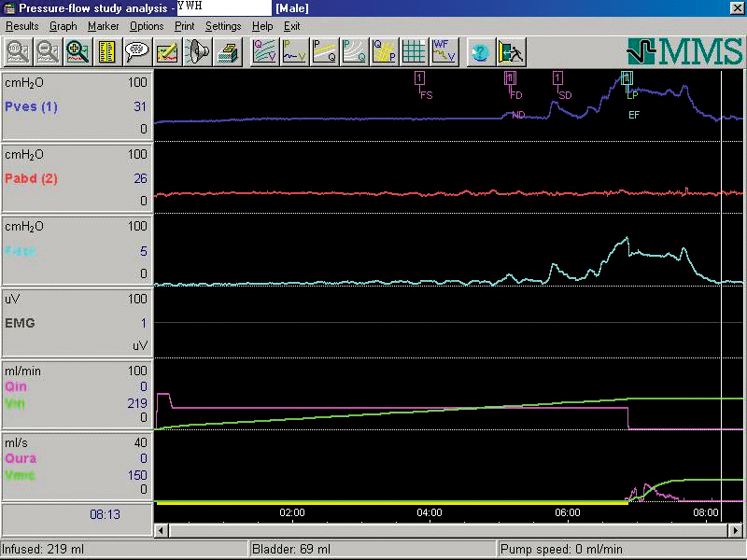
Task: Select the EMG channel label
Action: coord(20,323)
